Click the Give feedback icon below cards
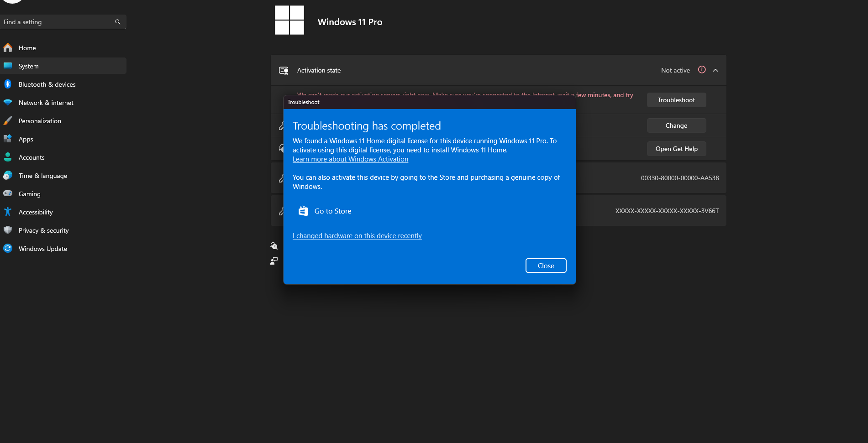 (274, 261)
